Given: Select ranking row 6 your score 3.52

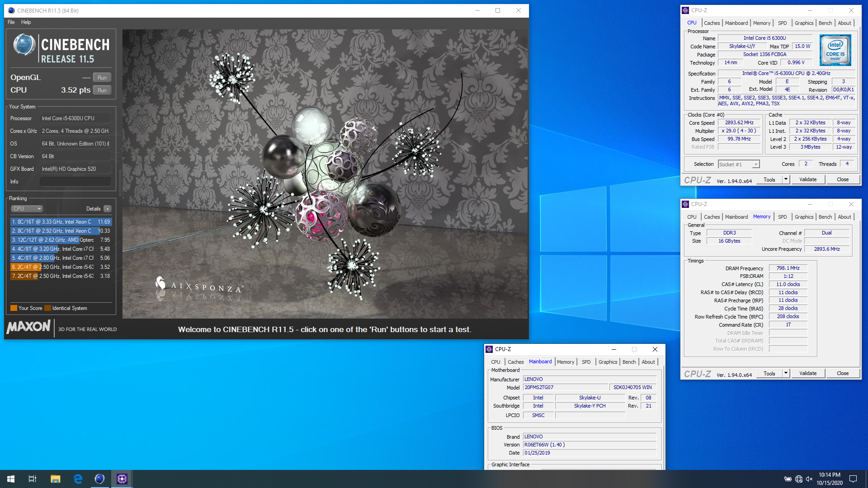Looking at the screenshot, I should click(61, 267).
